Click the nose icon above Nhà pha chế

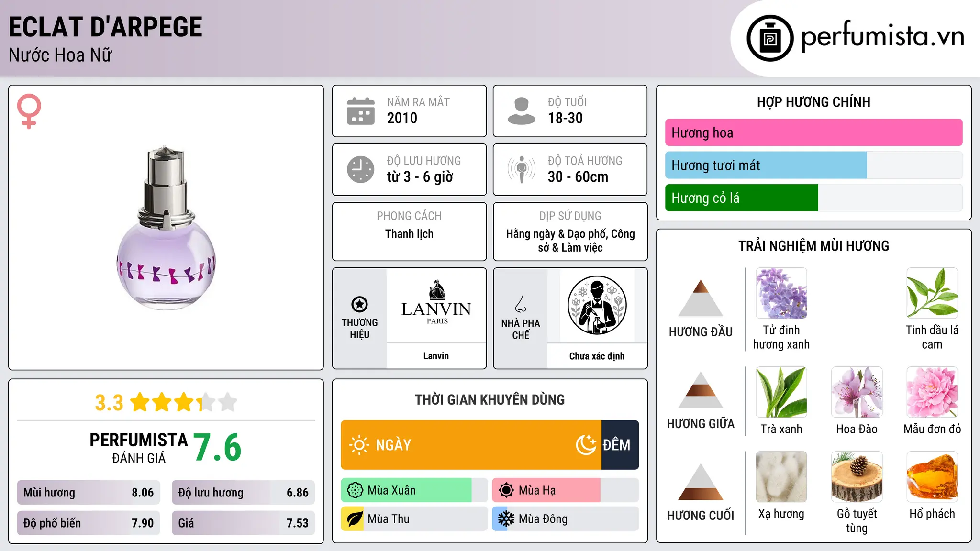coord(521,304)
